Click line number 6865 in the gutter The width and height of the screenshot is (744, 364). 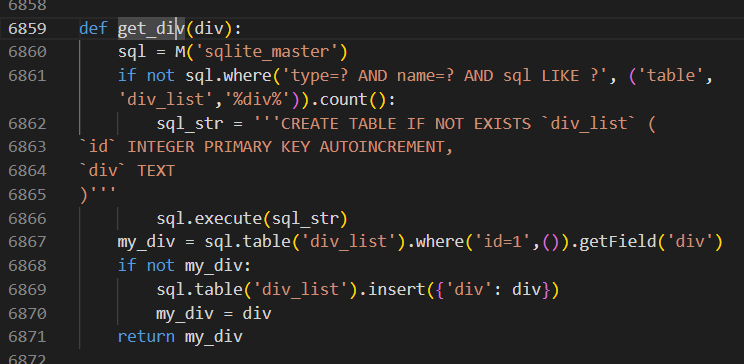pos(27,195)
